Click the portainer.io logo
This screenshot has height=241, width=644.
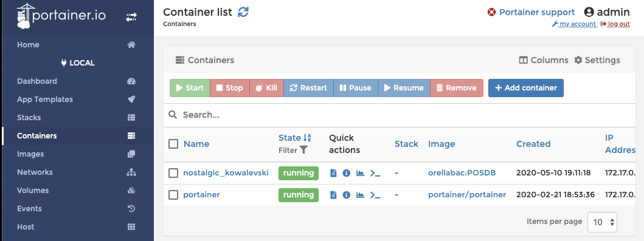[61, 16]
